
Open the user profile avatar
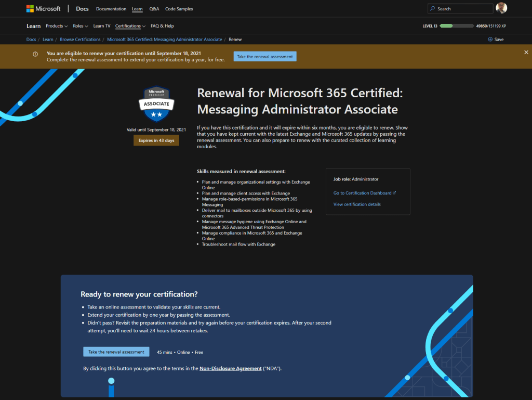coord(501,8)
